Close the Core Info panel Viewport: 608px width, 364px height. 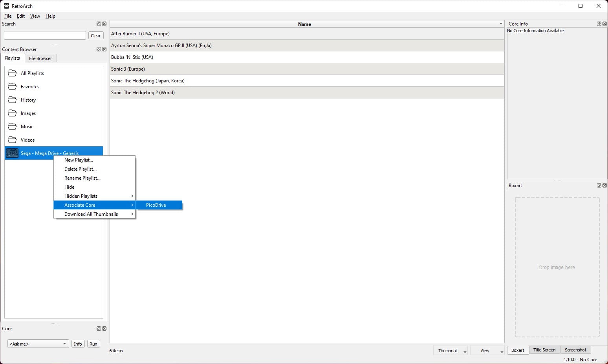(604, 24)
